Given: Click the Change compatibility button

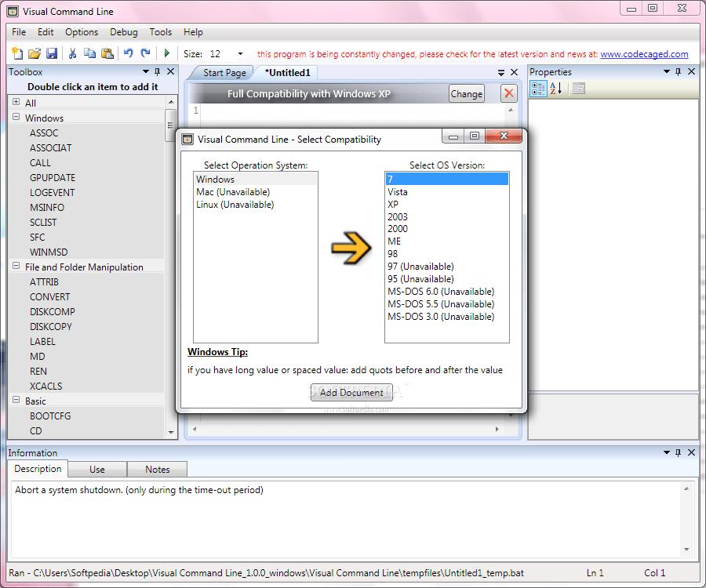Looking at the screenshot, I should pyautogui.click(x=467, y=93).
